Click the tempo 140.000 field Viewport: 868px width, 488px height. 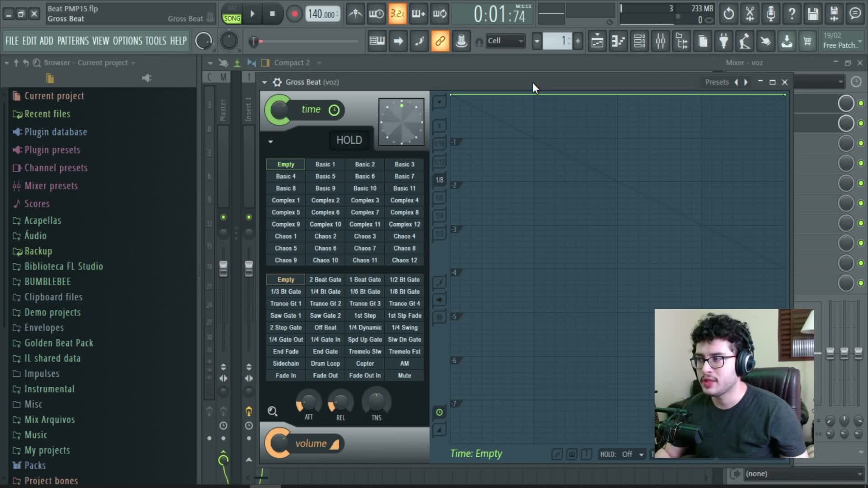[321, 14]
